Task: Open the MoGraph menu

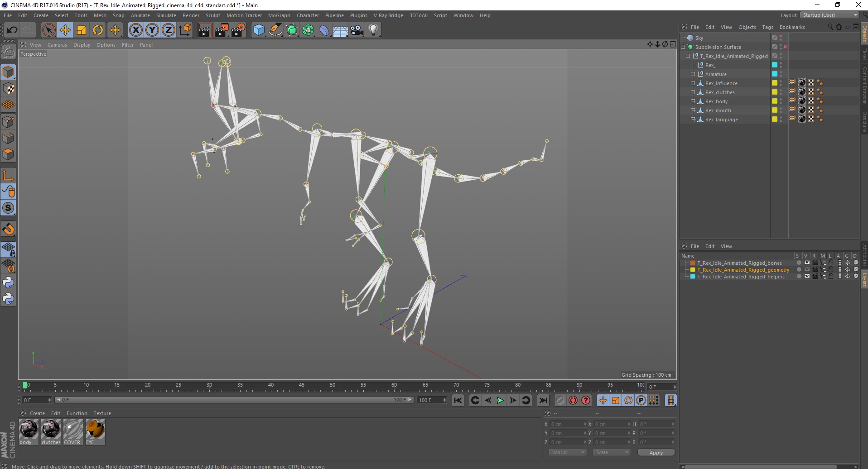Action: click(279, 15)
